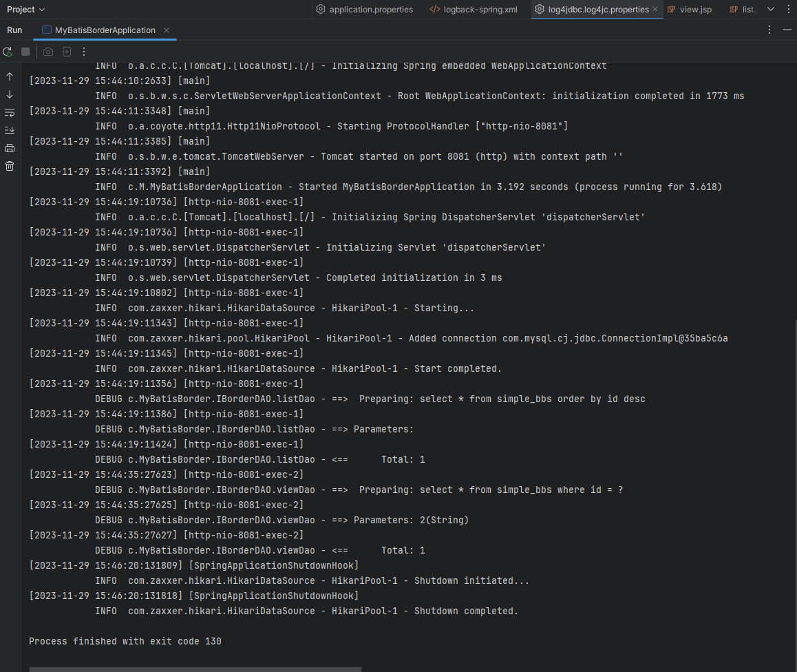Go down the stack trace
The height and width of the screenshot is (672, 797).
(x=10, y=94)
